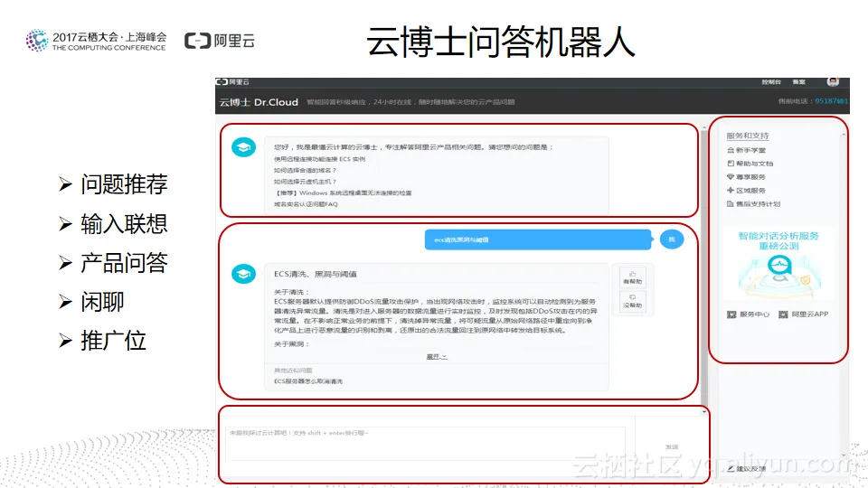
Task: Open the 备案 link in the top bar
Action: pos(798,82)
